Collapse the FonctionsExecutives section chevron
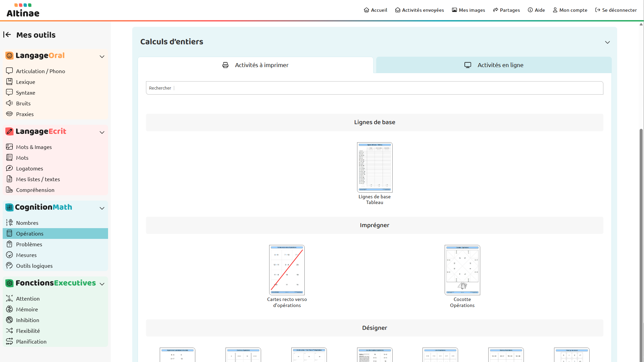644x362 pixels. coord(102,284)
